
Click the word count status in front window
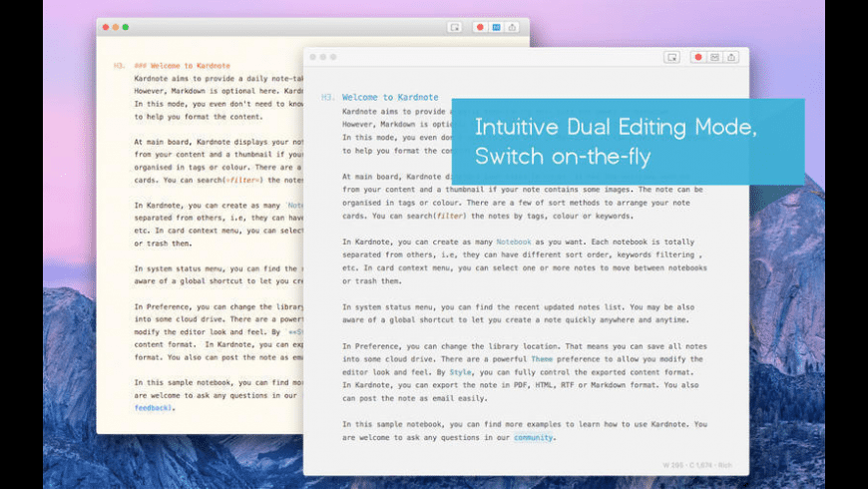click(x=697, y=465)
